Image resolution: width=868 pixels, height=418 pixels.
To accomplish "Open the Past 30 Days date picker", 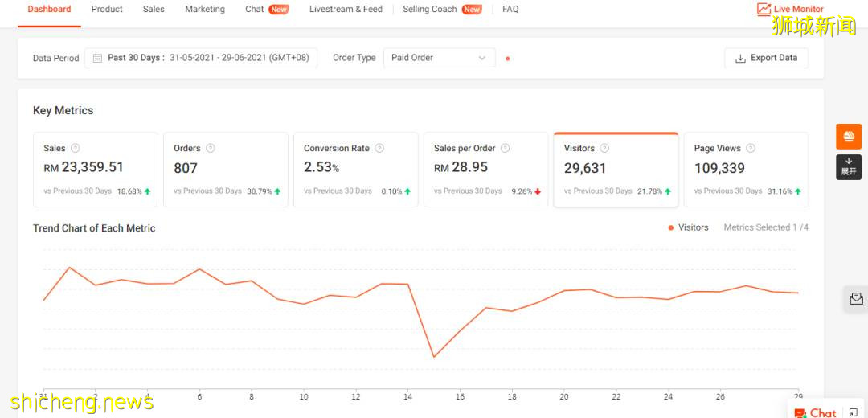I will (x=201, y=58).
